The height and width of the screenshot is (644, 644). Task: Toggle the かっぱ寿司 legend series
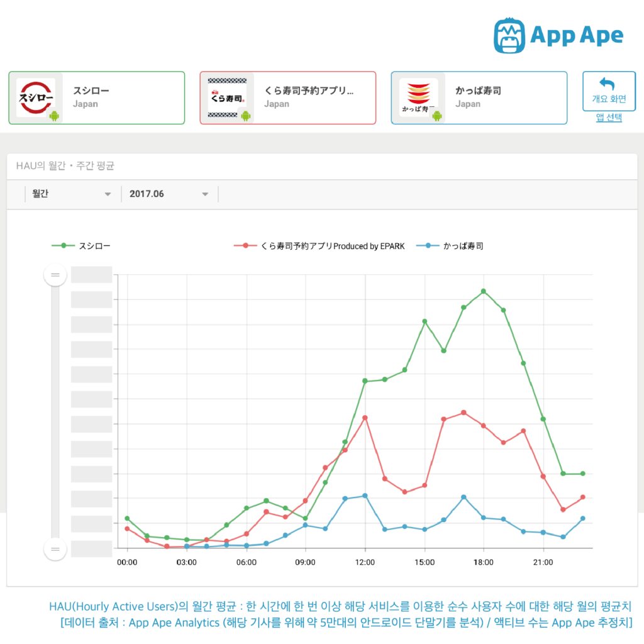click(450, 246)
